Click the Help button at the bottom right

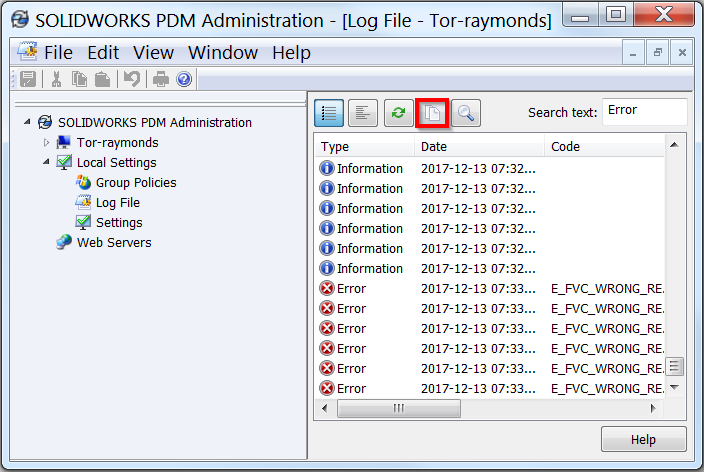coord(643,439)
